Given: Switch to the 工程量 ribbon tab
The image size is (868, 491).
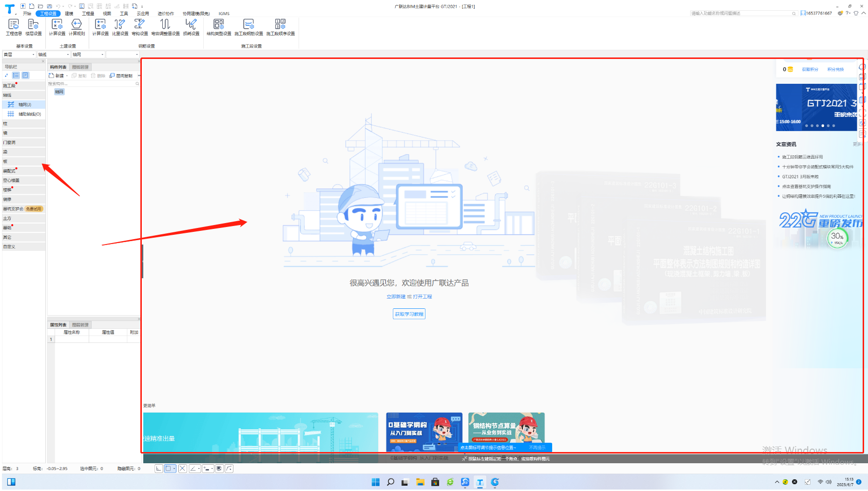Looking at the screenshot, I should tap(88, 14).
